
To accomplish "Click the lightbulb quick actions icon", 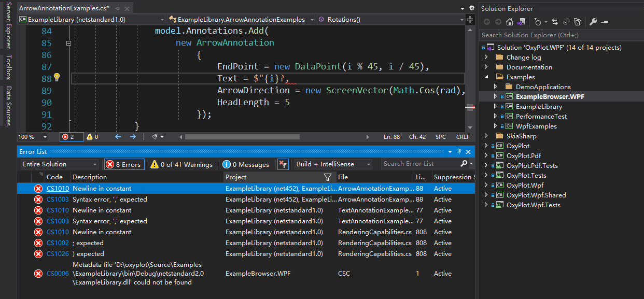I will point(57,78).
